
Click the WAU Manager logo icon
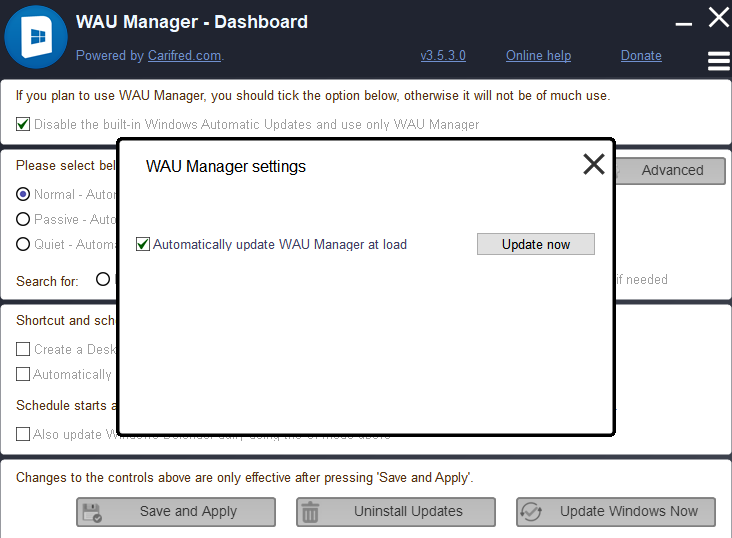coord(35,38)
